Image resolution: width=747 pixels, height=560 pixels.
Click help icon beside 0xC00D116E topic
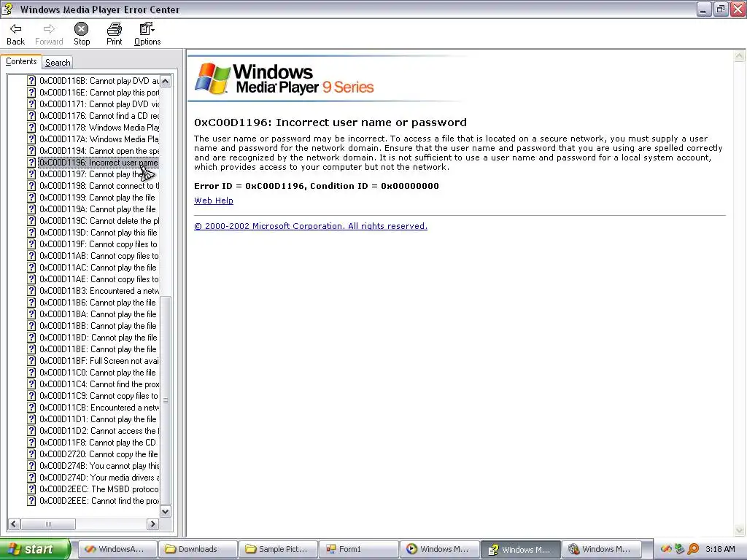[31, 93]
